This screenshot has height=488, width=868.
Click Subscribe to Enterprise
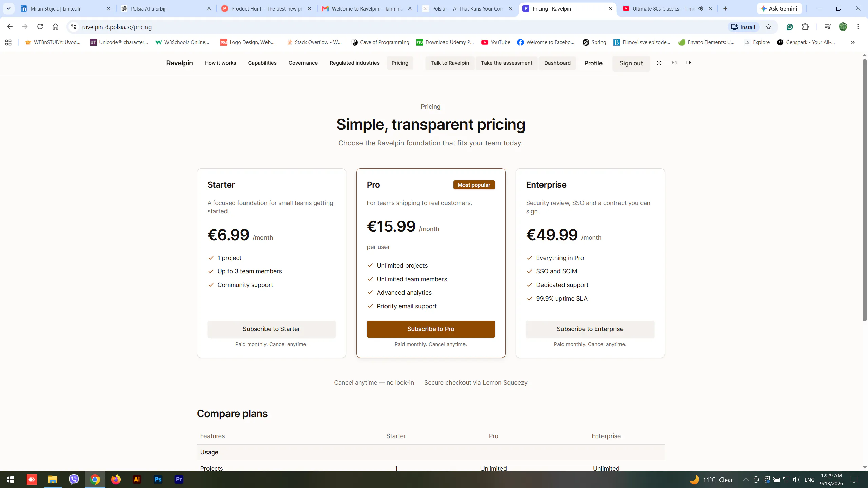(590, 329)
